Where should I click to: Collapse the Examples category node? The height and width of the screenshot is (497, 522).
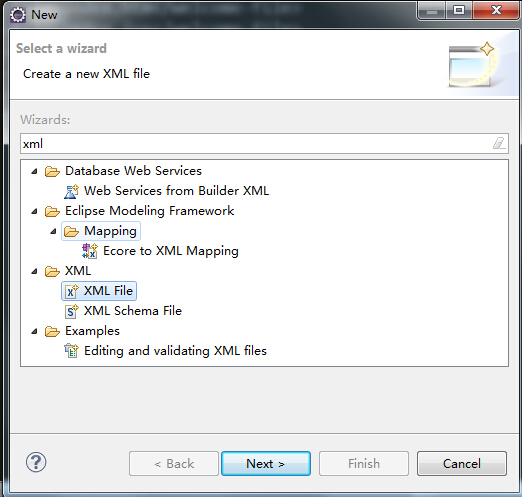pos(34,331)
